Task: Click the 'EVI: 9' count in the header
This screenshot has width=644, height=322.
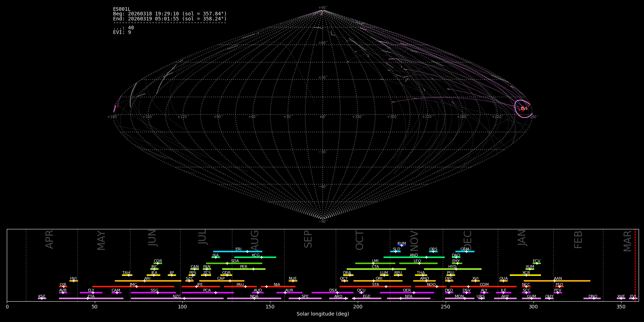Action: (122, 32)
